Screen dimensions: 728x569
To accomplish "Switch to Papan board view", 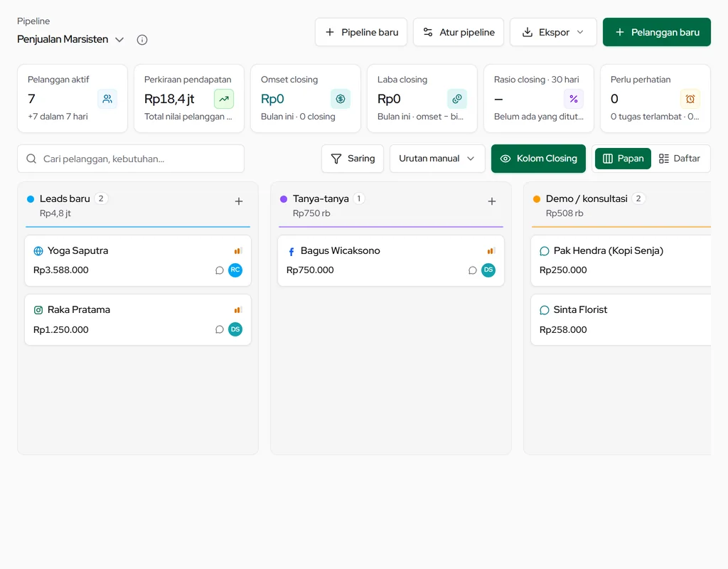I will pos(623,159).
